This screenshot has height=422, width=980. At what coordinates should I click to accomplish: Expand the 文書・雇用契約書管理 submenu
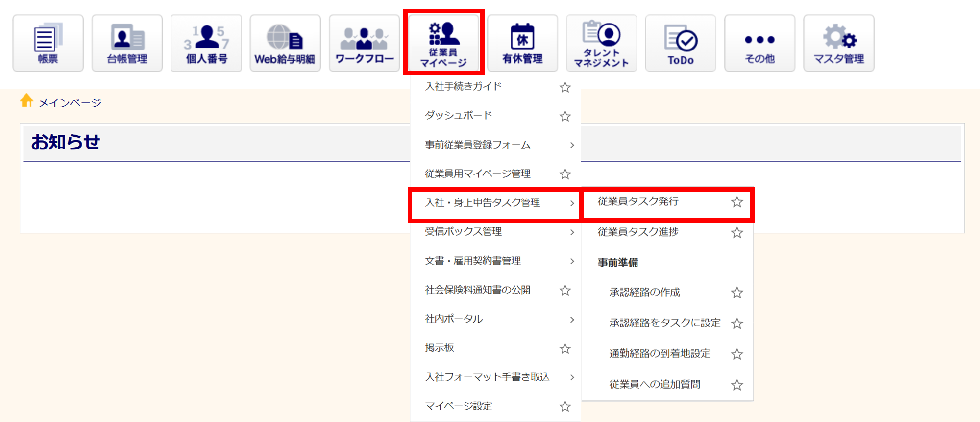572,261
